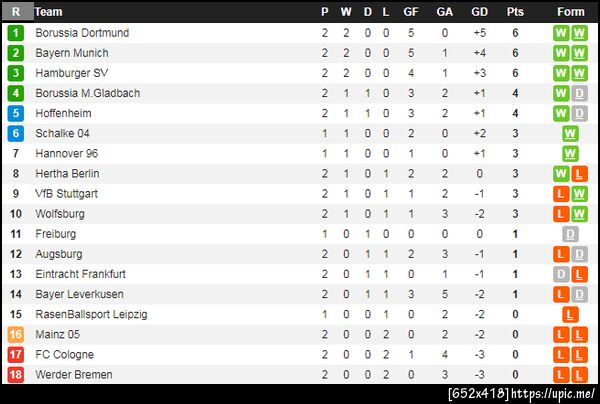Screen dimensions: 600x404
Task: Click VfB Stuttgart's green W form badge
Action: click(579, 194)
